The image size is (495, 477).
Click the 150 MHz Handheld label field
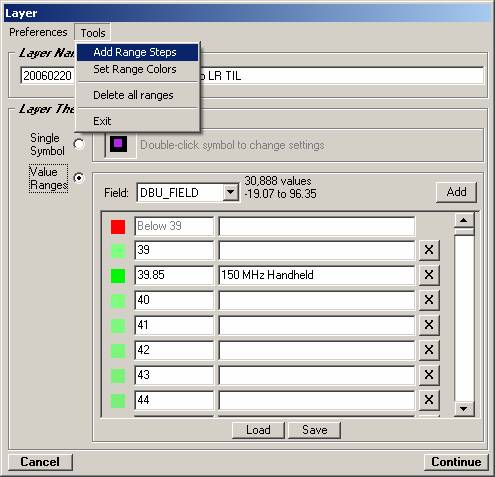coord(317,275)
